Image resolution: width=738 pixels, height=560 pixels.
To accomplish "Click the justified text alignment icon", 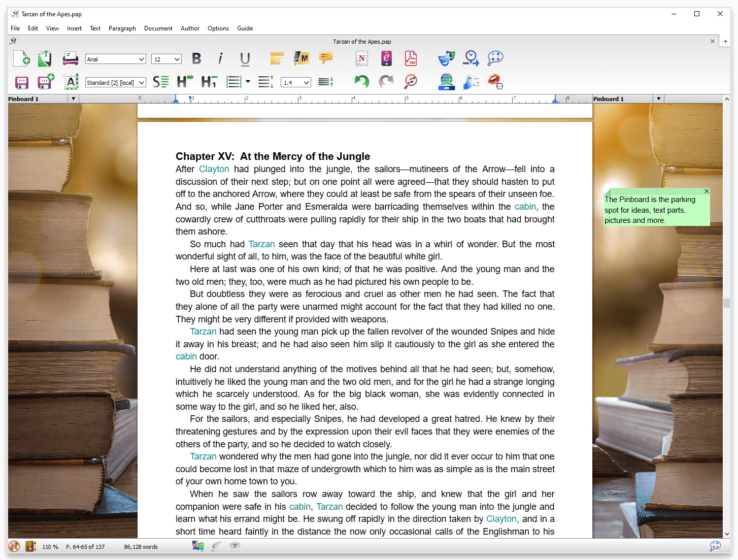I will [233, 82].
